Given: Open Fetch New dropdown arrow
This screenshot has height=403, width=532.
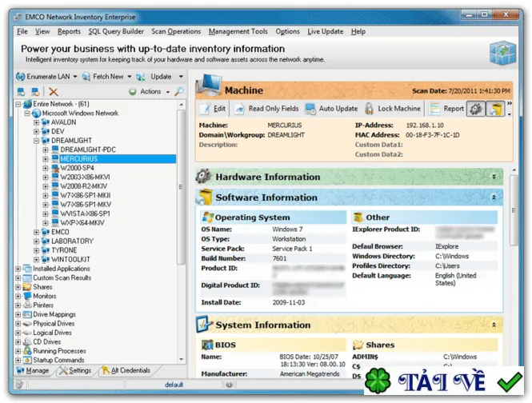Looking at the screenshot, I should pyautogui.click(x=130, y=77).
